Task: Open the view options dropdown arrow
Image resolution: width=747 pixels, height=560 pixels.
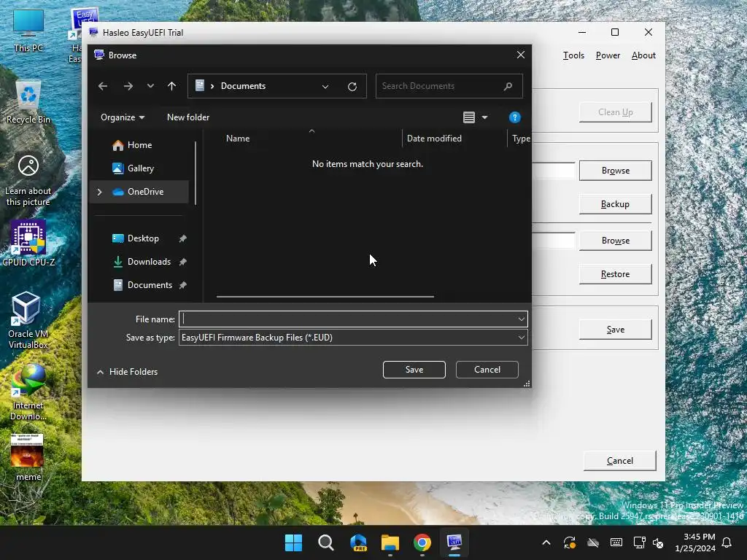Action: [484, 117]
